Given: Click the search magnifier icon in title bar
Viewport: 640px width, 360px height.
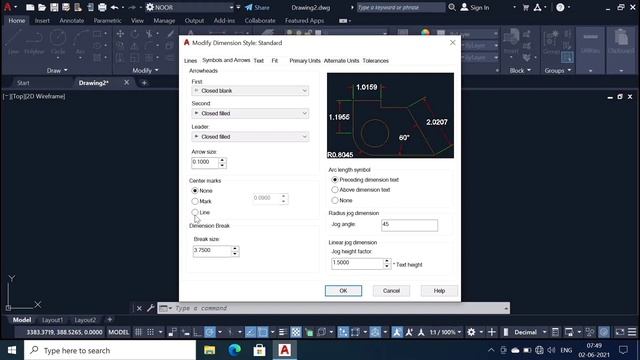Looking at the screenshot, I should coord(452,7).
